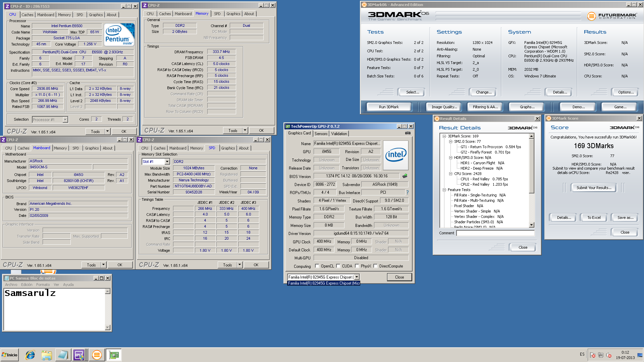Open the GPU-Z graphics card selector dropdown
This screenshot has height=362, width=644.
pyautogui.click(x=357, y=277)
